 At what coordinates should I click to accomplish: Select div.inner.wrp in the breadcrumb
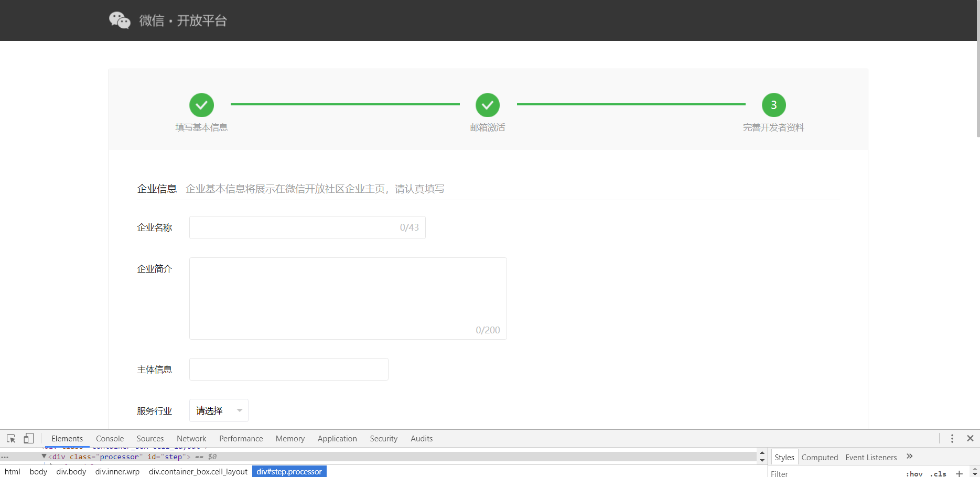[x=117, y=471]
